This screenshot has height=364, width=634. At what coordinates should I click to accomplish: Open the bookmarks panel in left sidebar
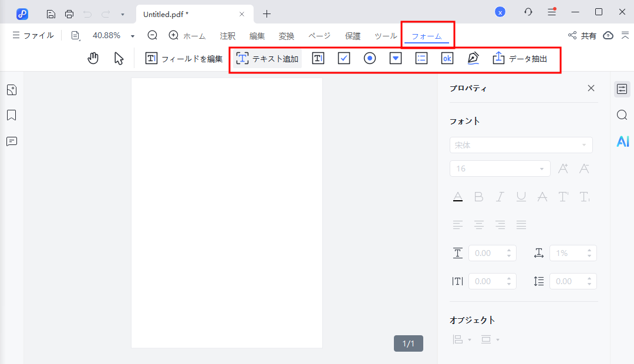12,115
